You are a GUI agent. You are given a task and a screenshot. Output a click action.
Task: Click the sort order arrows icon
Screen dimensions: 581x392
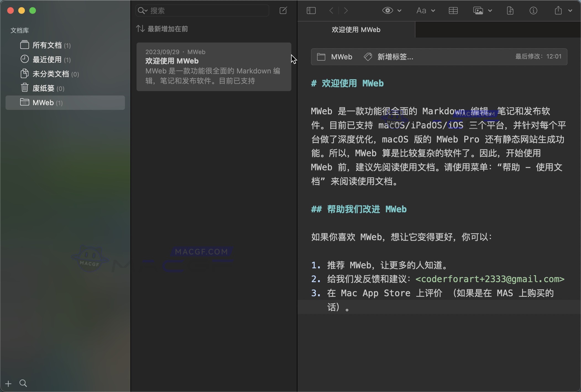click(140, 28)
